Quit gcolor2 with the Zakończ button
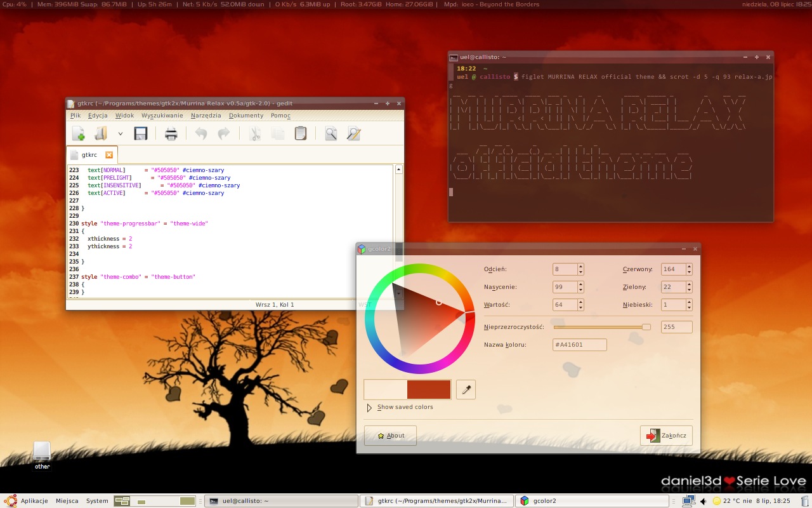 pyautogui.click(x=666, y=436)
